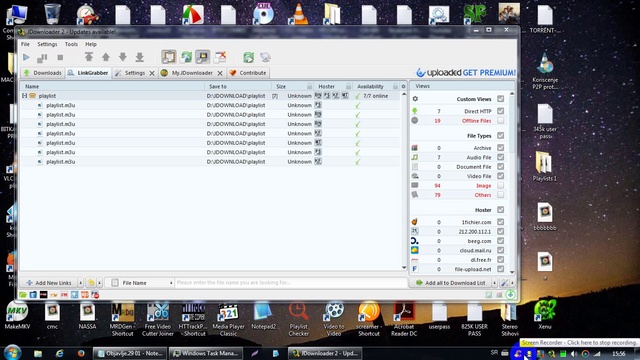Click the Objavlje Notepad taskbar button

click(131, 353)
